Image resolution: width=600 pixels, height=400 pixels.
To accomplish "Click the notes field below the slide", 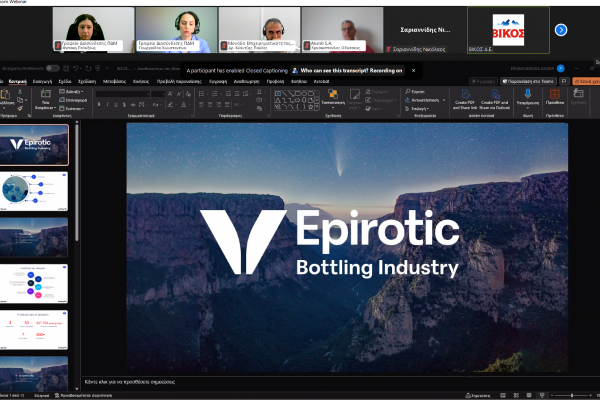I will 341,382.
